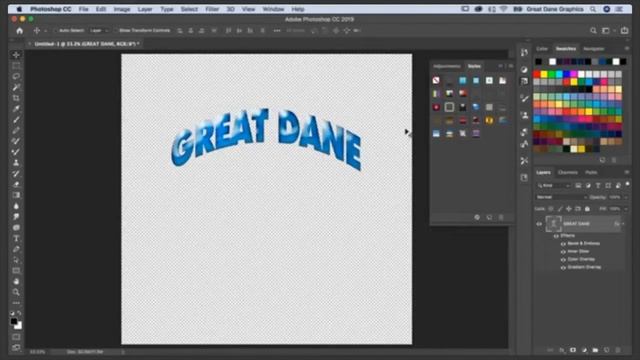Open macOS Spotlight search icon
This screenshot has height=360, width=640.
pyautogui.click(x=593, y=9)
